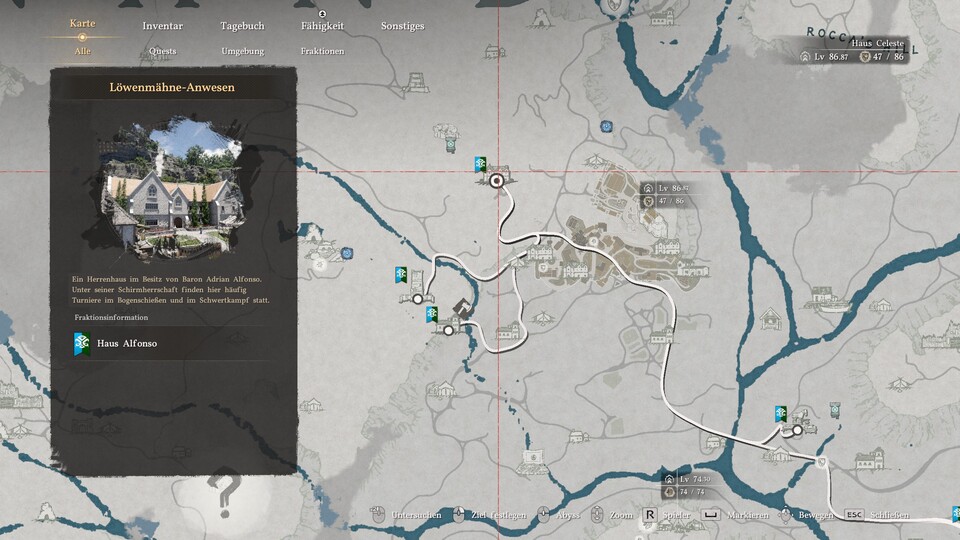
Task: Filter map by Quests
Action: coord(162,50)
